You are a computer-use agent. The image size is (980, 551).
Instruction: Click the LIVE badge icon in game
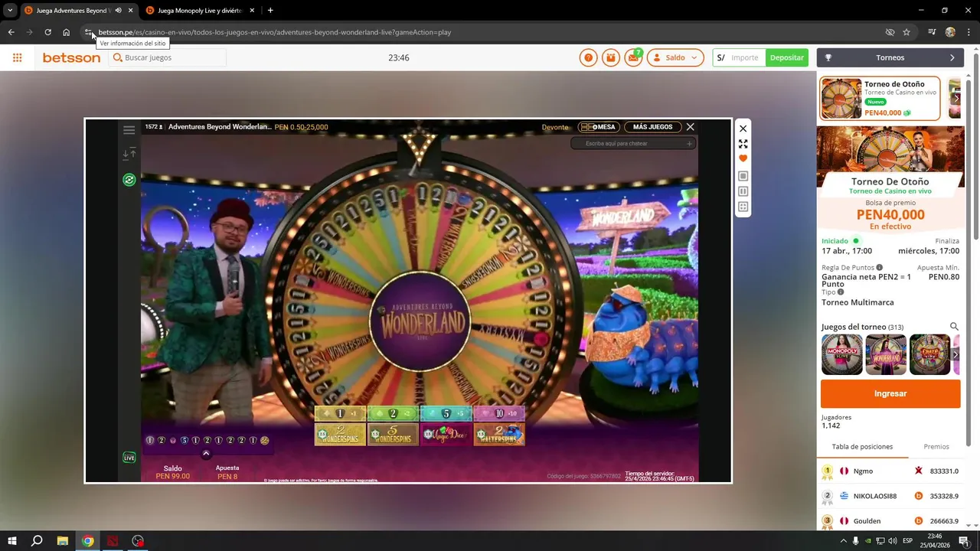129,458
